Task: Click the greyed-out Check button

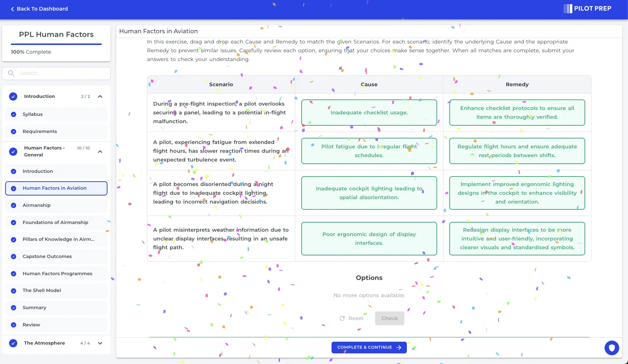Action: coord(390,318)
